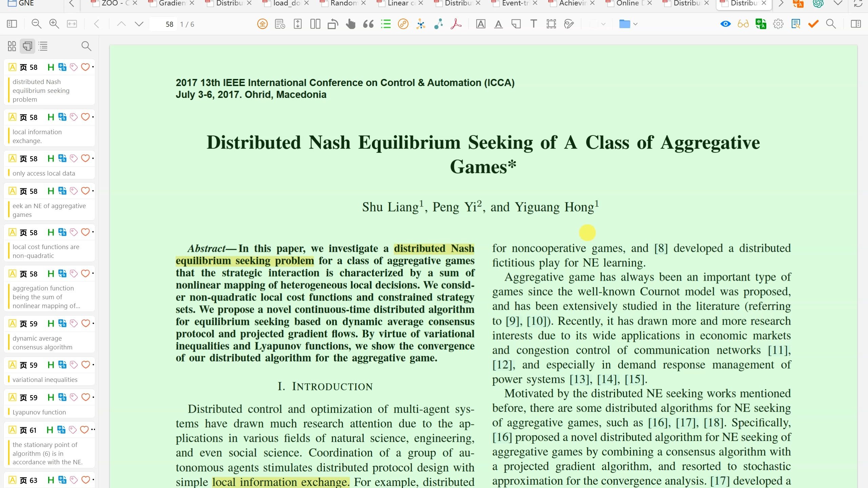Image resolution: width=868 pixels, height=488 pixels.
Task: Select the underline annotation tool
Action: click(498, 24)
